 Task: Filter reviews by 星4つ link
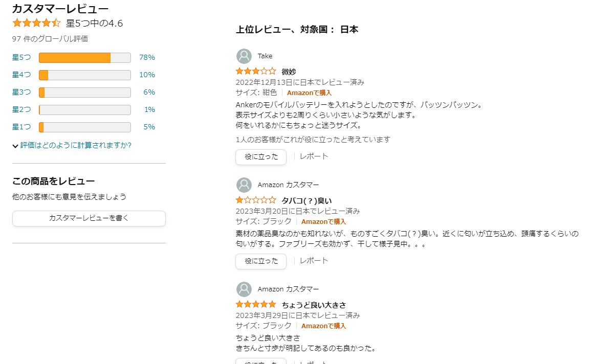coord(21,75)
